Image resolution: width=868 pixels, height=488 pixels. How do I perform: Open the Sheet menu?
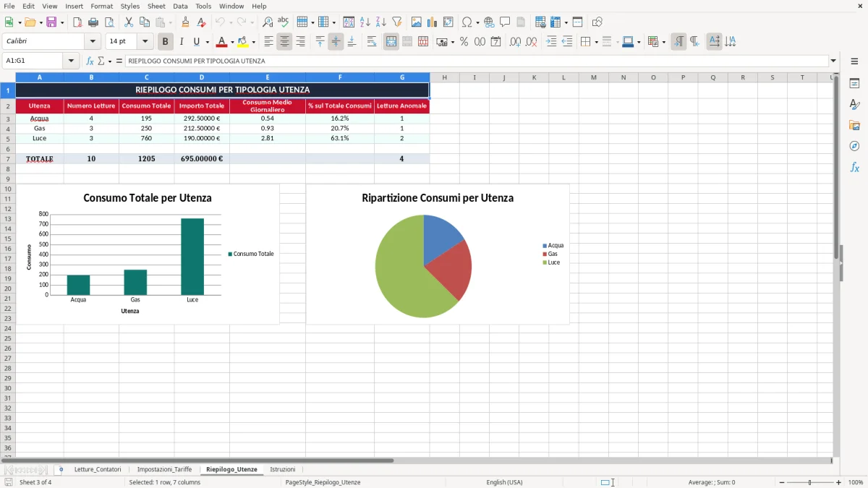[x=156, y=6]
